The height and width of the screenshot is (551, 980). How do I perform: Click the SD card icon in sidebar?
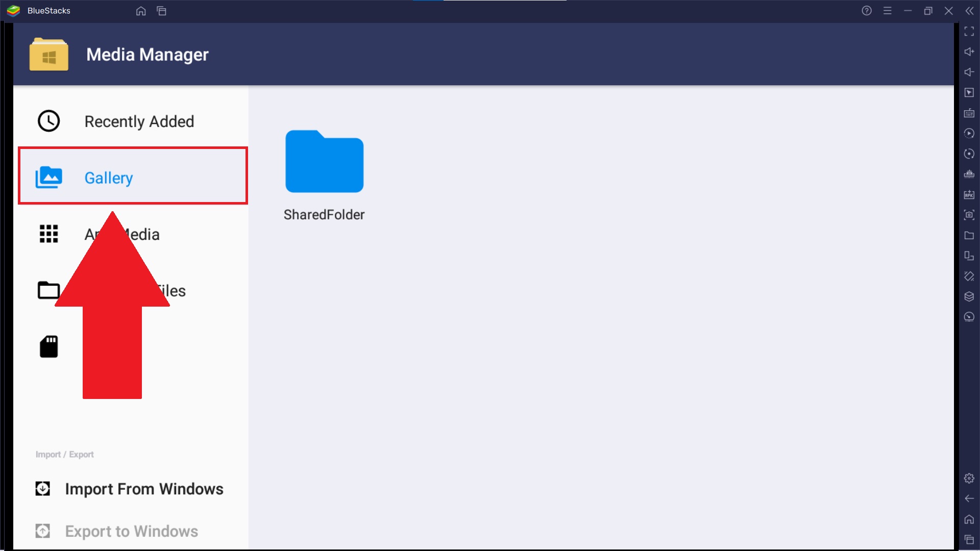click(x=48, y=346)
